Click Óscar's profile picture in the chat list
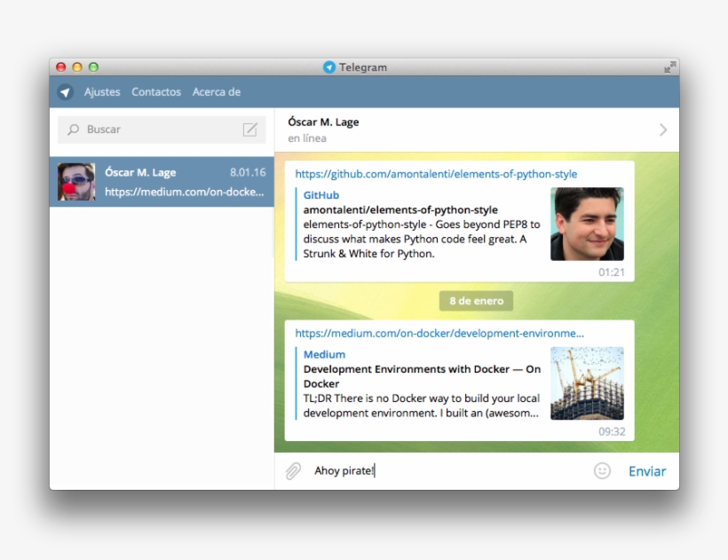 76,181
